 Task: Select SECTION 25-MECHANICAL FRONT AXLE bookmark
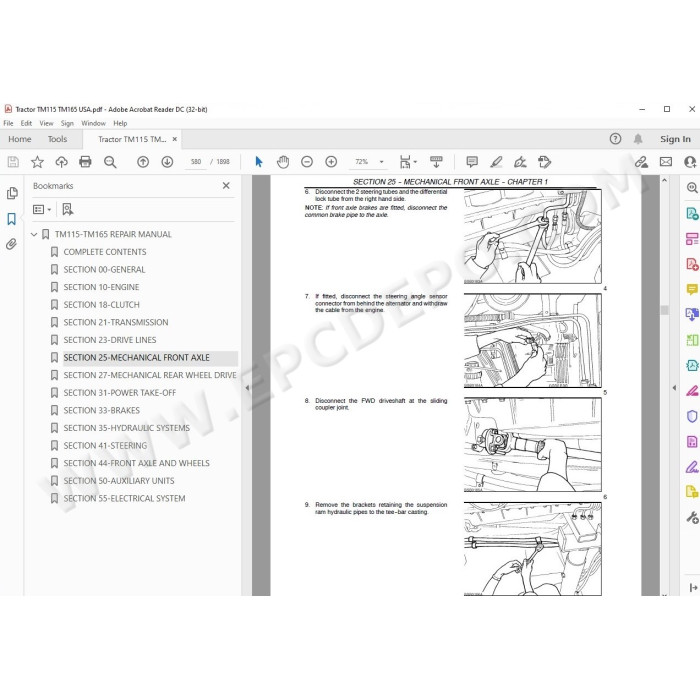click(136, 358)
